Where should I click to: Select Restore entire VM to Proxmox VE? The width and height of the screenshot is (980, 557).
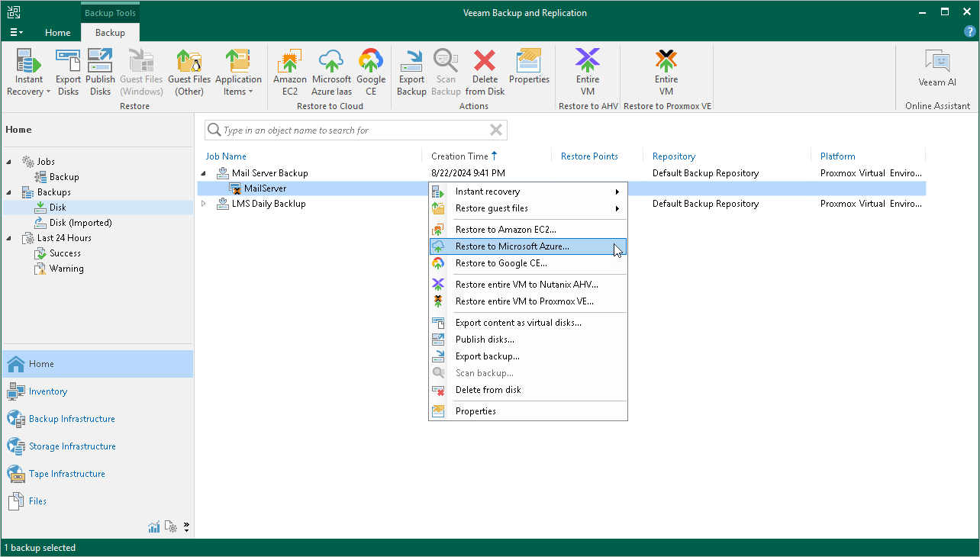[522, 301]
